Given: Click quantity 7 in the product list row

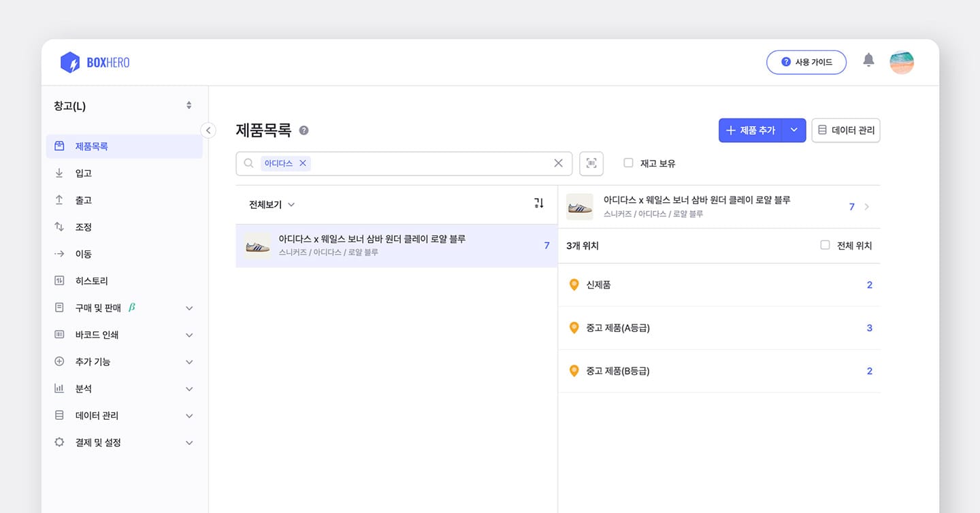Looking at the screenshot, I should click(546, 246).
